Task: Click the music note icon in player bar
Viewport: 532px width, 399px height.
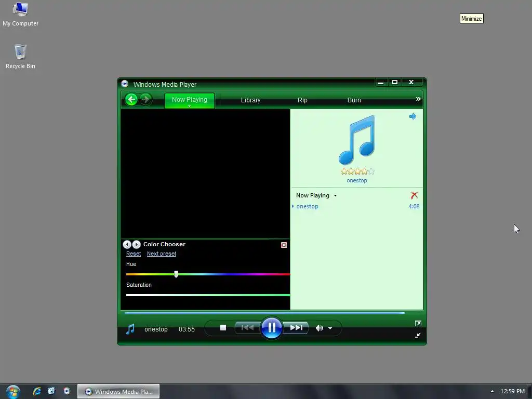Action: (x=130, y=329)
